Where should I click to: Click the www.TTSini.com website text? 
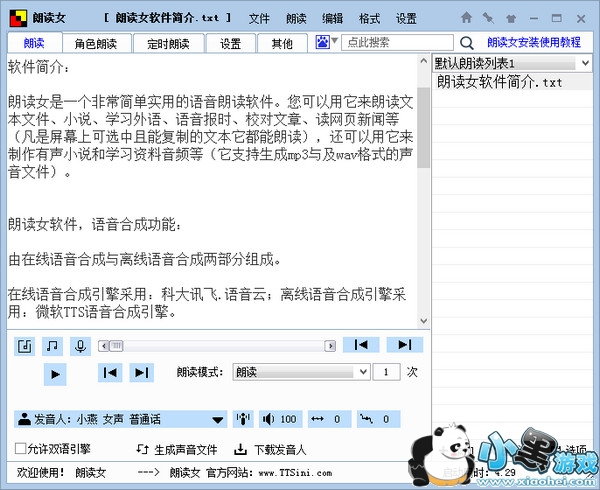[x=295, y=473]
